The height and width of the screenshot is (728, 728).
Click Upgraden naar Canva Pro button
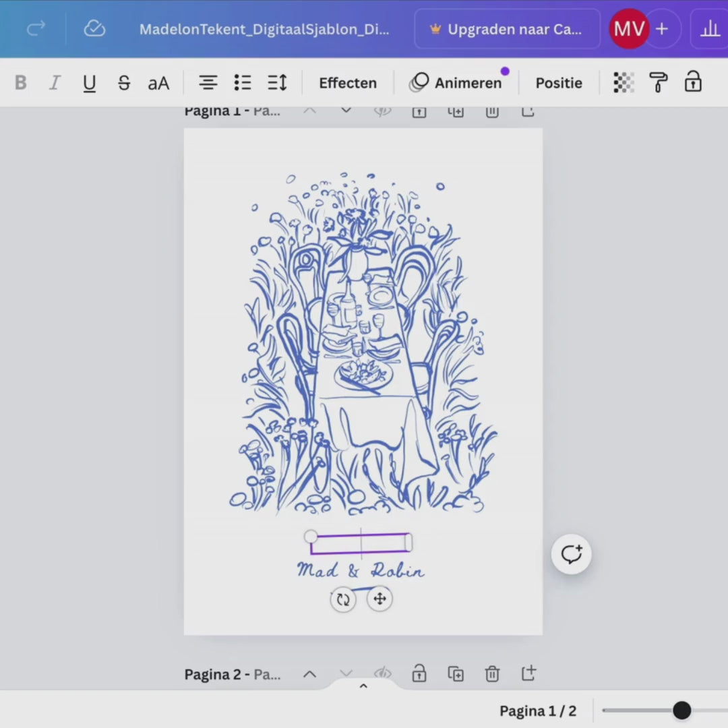tap(507, 29)
